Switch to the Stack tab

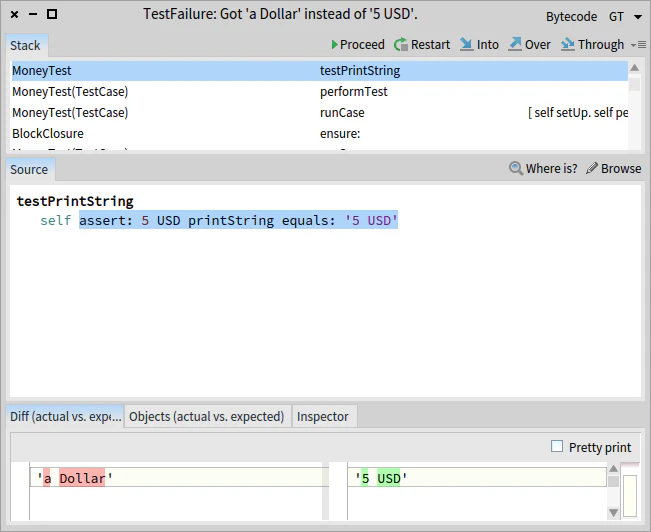pyautogui.click(x=25, y=45)
